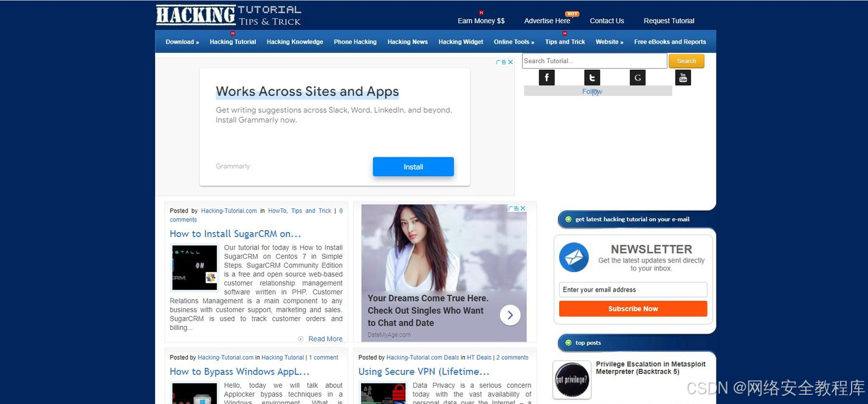Viewport: 868px width, 404px height.
Task: Click the Advertise Here link
Action: 547,21
